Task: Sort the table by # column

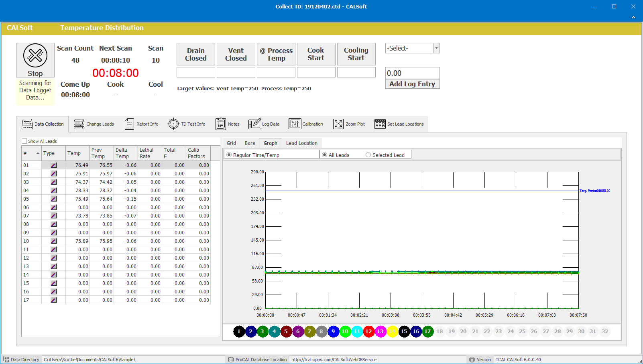Action: point(32,153)
